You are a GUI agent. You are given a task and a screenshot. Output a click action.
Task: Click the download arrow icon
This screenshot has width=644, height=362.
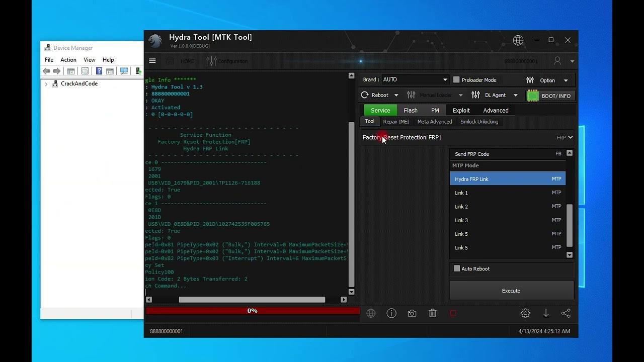pos(546,313)
